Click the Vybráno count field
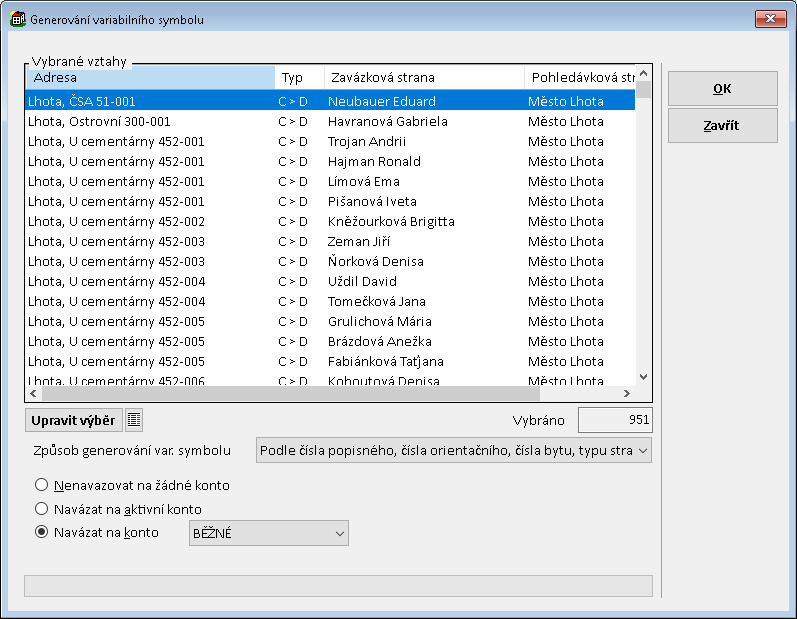Viewport: 797px width, 619px height. point(614,420)
